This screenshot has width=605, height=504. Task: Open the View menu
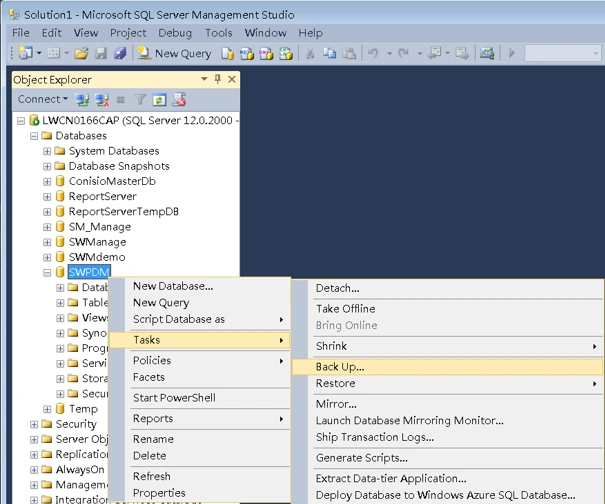pyautogui.click(x=86, y=33)
